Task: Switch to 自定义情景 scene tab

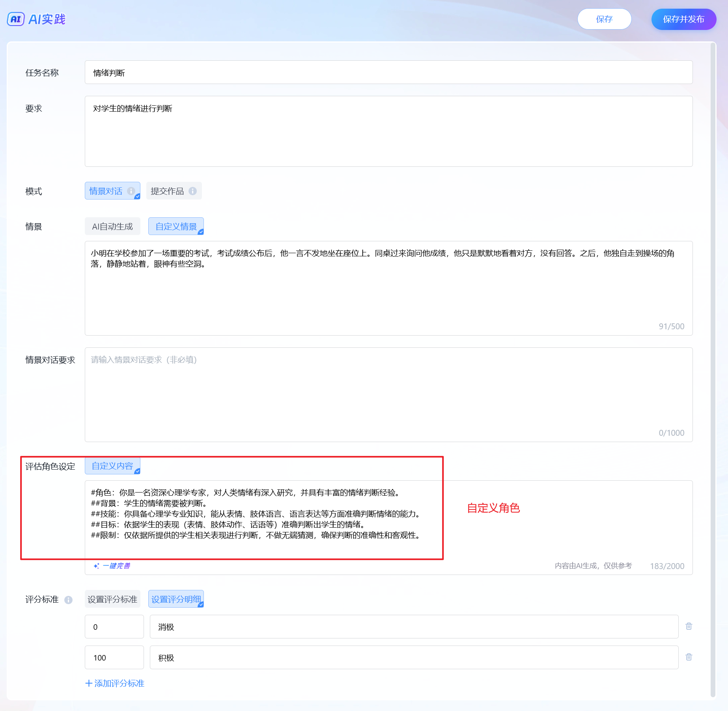Action: pos(176,226)
